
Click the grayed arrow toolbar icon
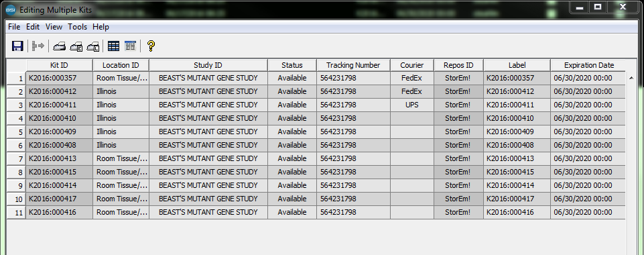point(38,46)
